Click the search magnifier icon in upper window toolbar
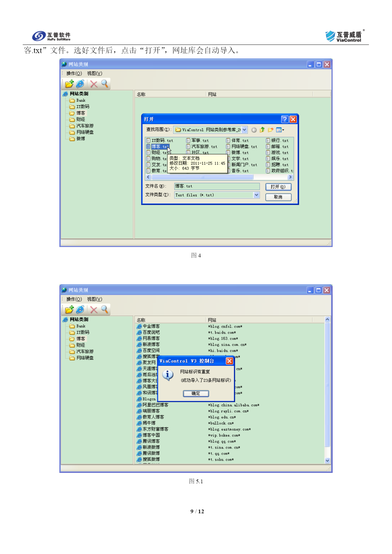Screen dimensions: 392x554 [x=105, y=84]
